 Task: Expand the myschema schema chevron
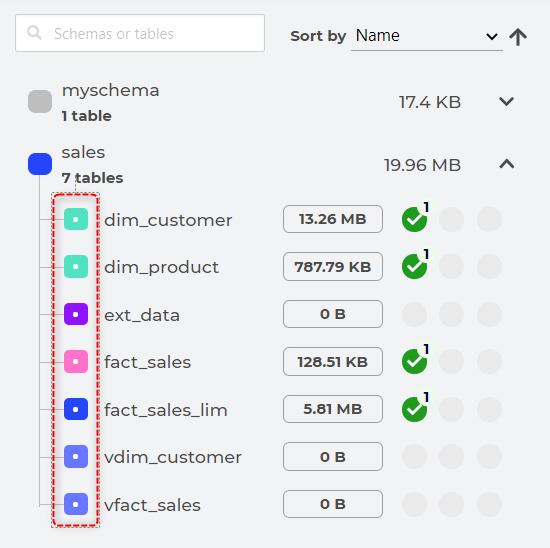506,102
